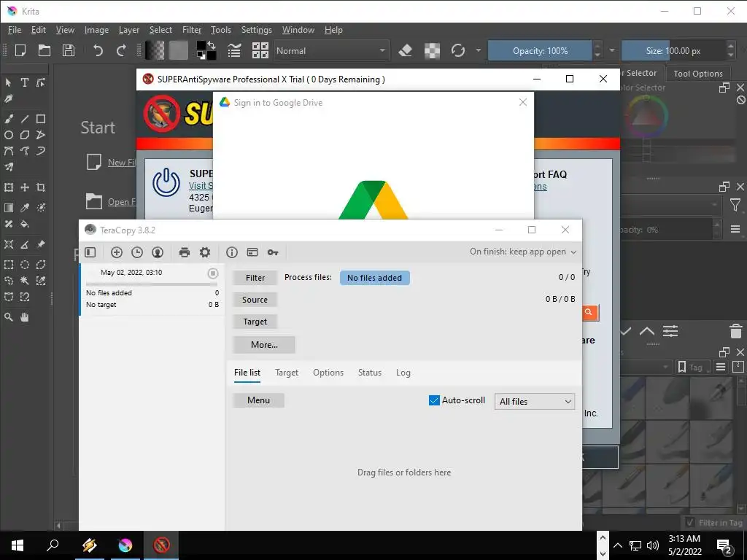Select the Transform tool in Krita toolbox
Screen dimensions: 747x560
tap(9, 187)
